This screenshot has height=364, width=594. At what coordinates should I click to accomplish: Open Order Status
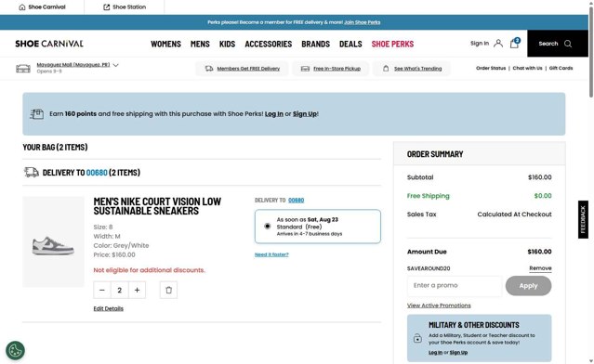point(491,68)
